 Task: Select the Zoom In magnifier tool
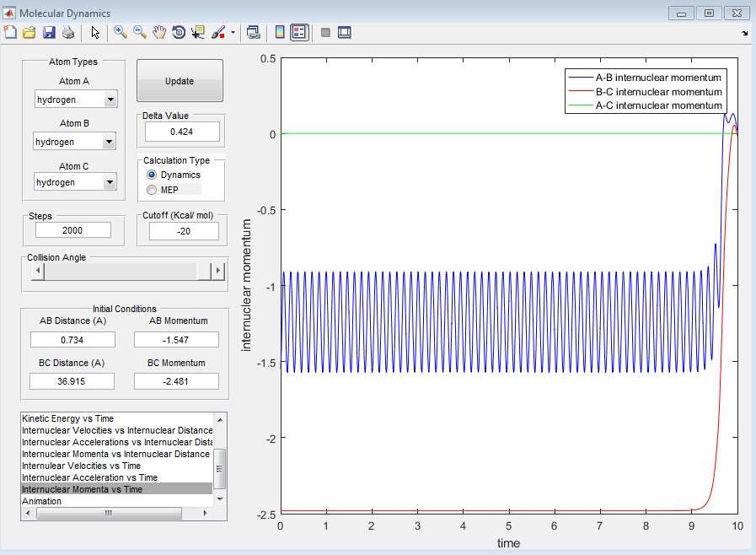tap(121, 32)
